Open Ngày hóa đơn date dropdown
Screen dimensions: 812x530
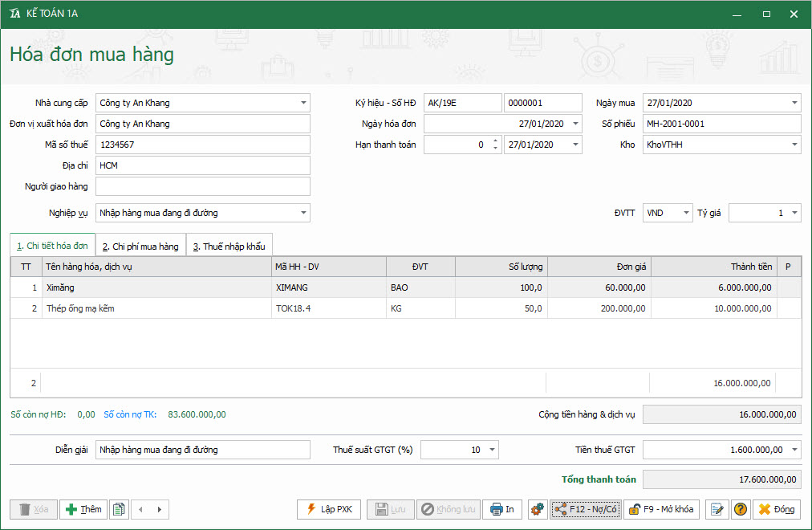click(x=575, y=124)
